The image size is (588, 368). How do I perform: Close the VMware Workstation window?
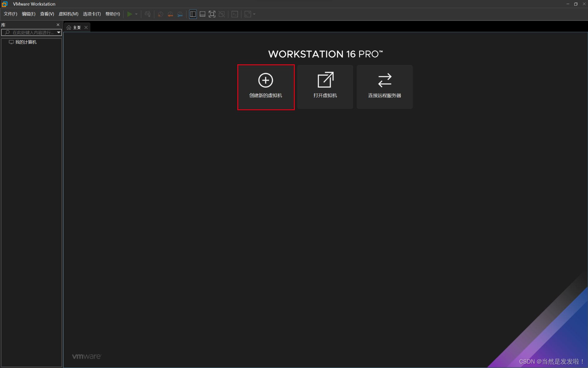tap(584, 4)
